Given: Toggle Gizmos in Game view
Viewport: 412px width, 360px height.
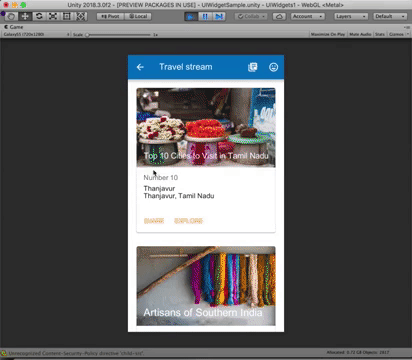Looking at the screenshot, I should 396,34.
